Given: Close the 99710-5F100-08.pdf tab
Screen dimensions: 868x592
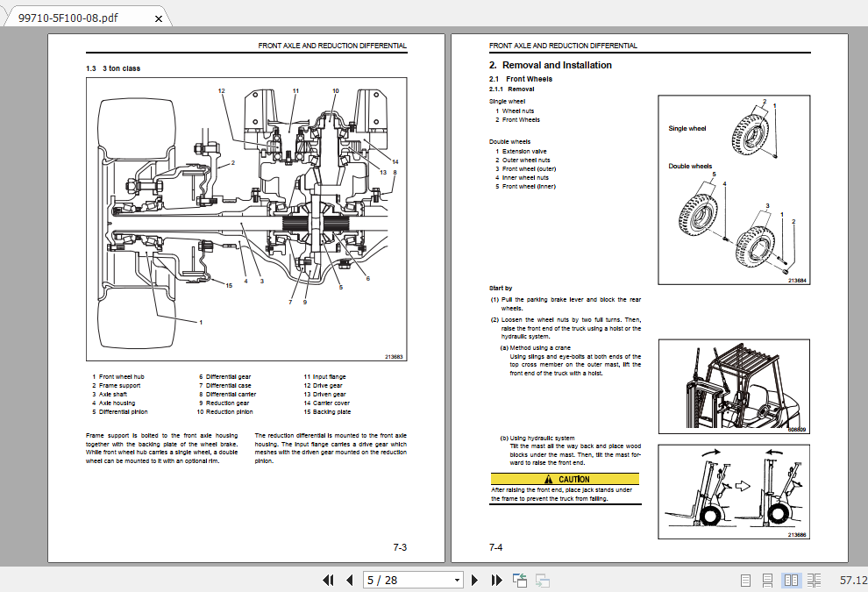Looking at the screenshot, I should click(x=159, y=17).
